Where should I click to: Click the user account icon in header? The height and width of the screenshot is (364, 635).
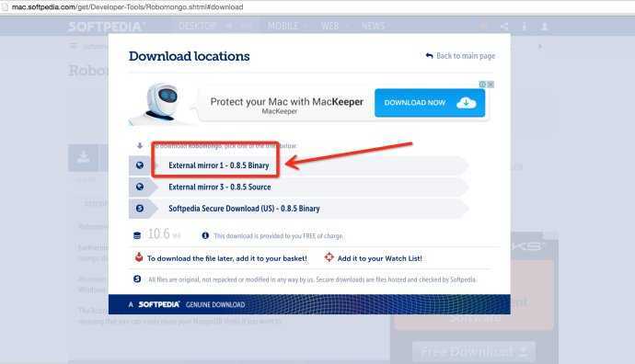coord(544,27)
